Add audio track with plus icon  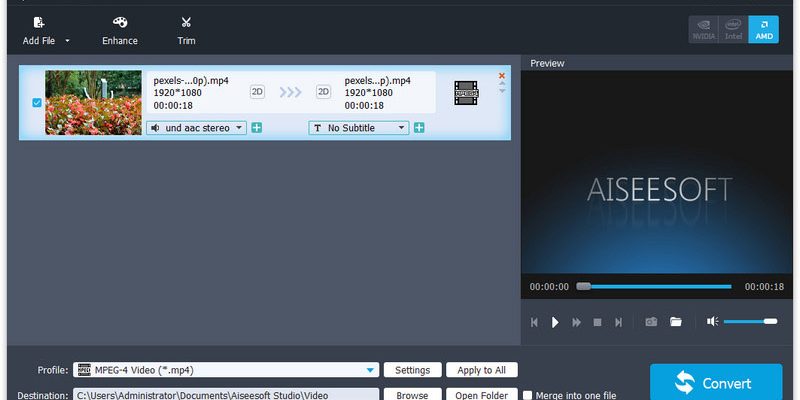pos(257,128)
